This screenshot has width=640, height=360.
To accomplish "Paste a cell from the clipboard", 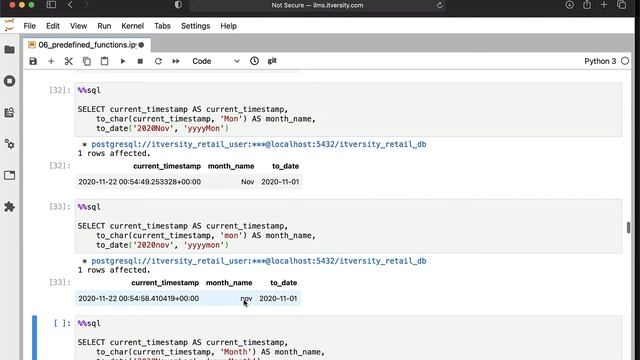I will tap(104, 61).
